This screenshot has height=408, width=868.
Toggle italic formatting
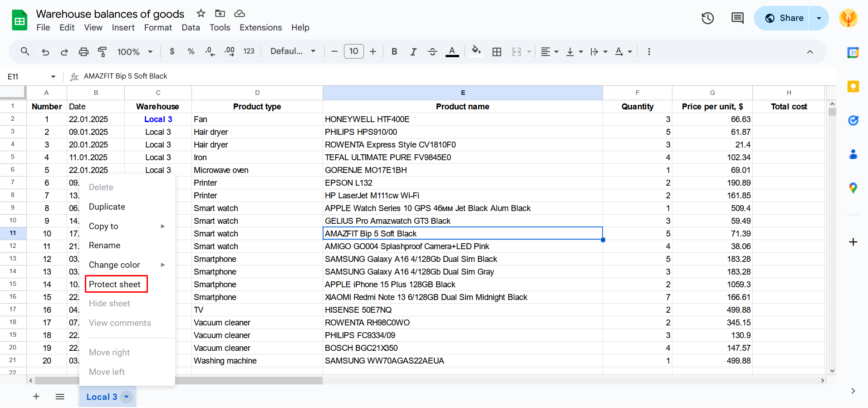coord(413,52)
